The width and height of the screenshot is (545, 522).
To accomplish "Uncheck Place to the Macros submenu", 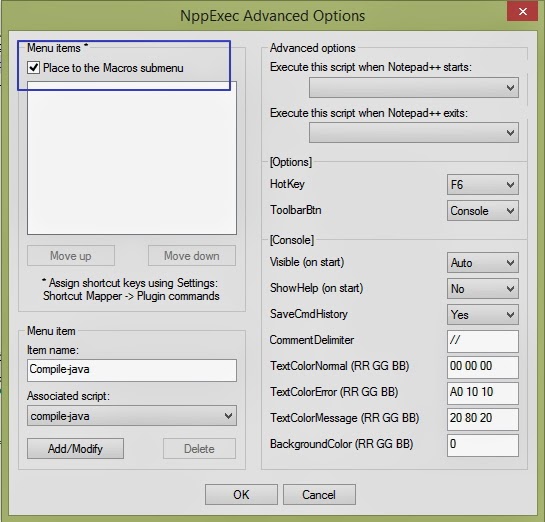I will (33, 67).
